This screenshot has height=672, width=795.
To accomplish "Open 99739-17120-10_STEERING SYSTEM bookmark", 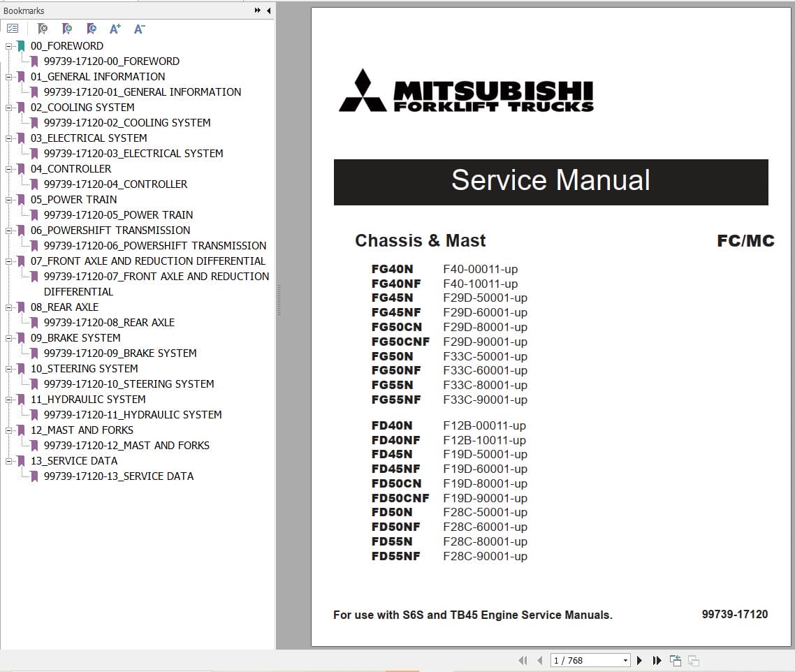I will [129, 384].
